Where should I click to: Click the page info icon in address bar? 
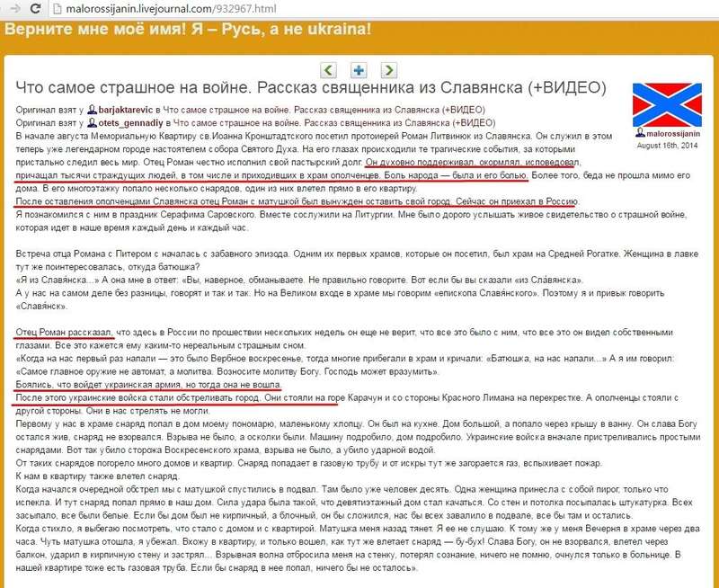click(x=58, y=9)
